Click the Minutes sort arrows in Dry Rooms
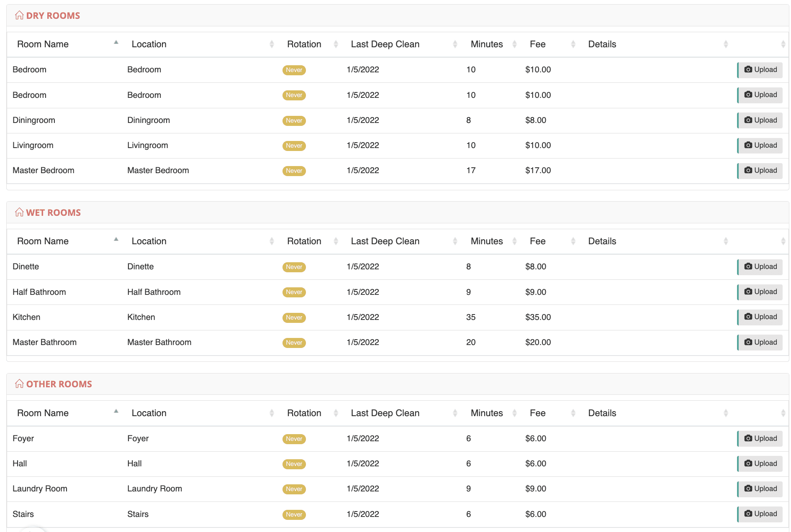791x532 pixels. click(x=514, y=44)
